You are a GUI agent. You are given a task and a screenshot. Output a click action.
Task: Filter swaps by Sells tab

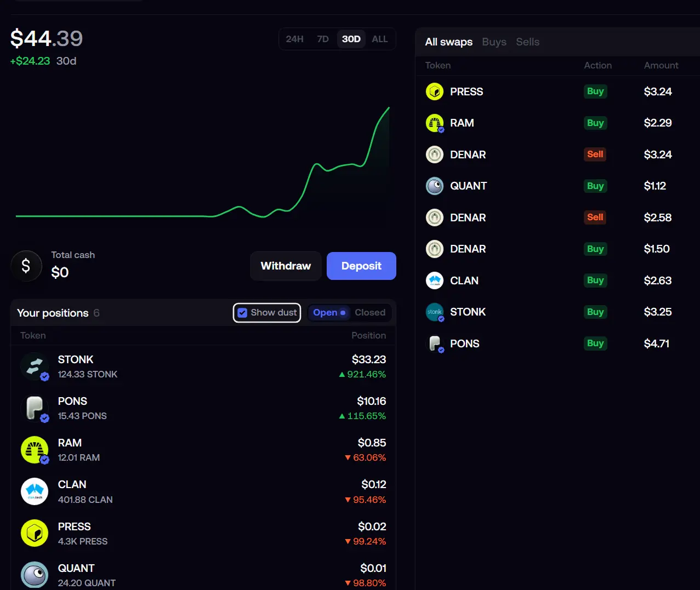pyautogui.click(x=528, y=42)
